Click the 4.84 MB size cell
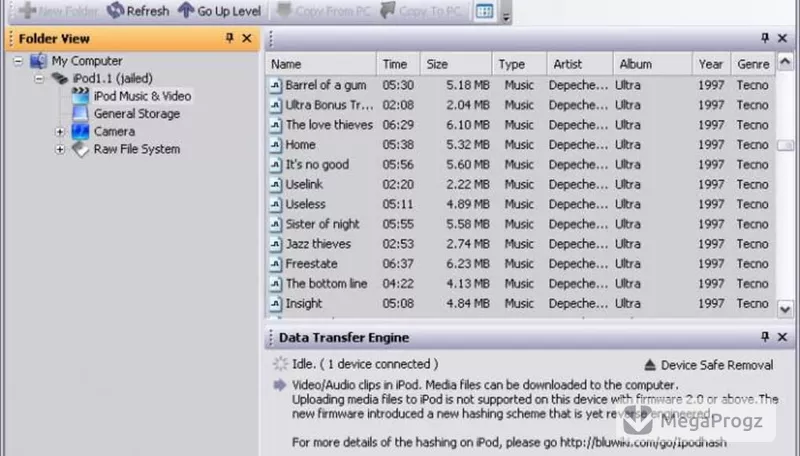Viewport: 800px width, 456px height. click(468, 304)
